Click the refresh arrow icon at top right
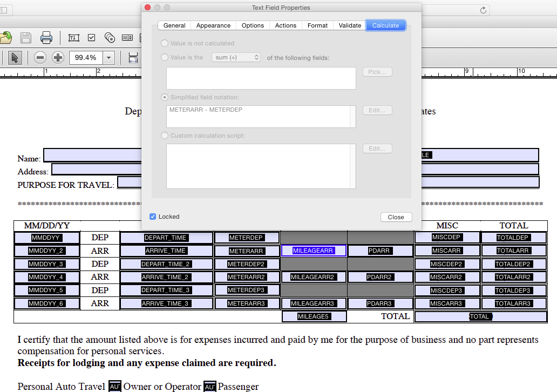The width and height of the screenshot is (557, 392). [x=483, y=10]
